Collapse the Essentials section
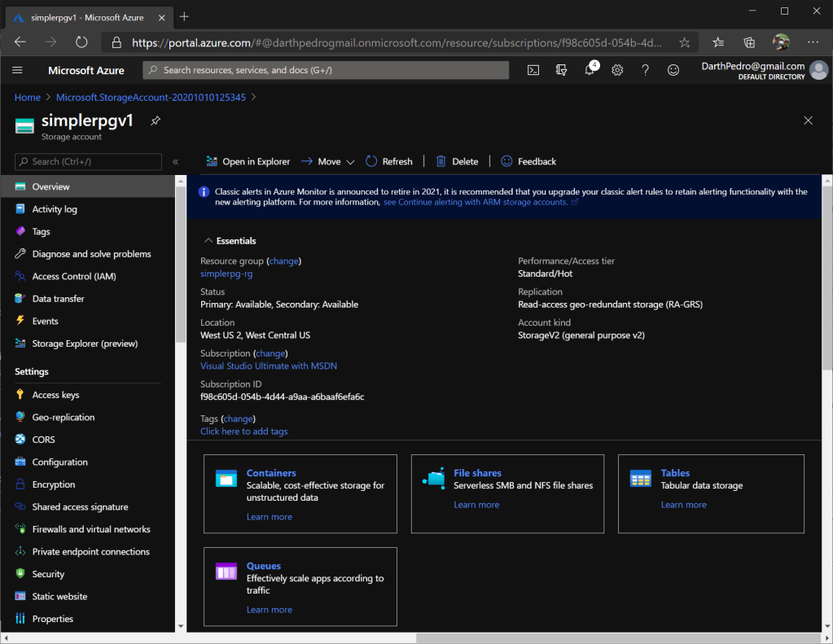Screen dimensions: 833x644 tap(207, 241)
